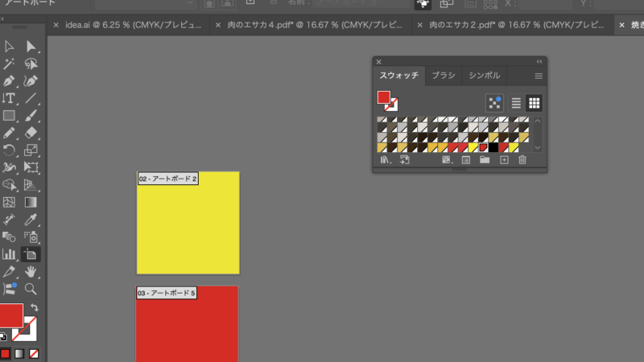Switch swatches to list view
Image resolution: width=644 pixels, height=362 pixels.
click(x=516, y=103)
